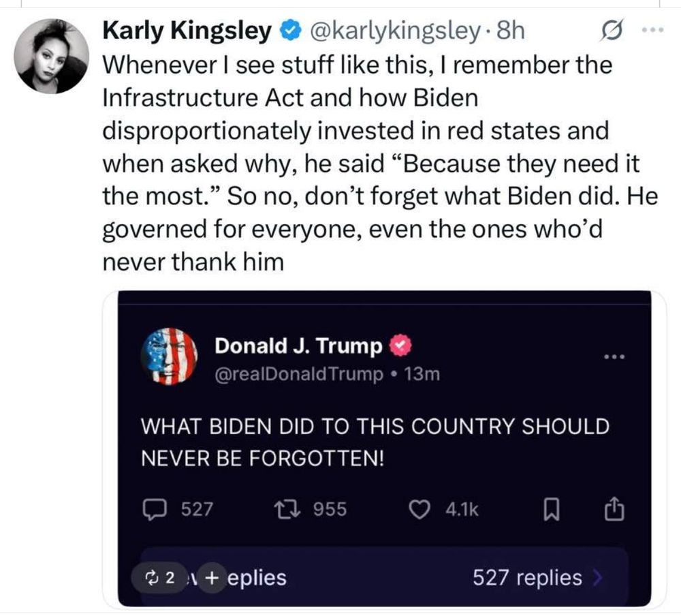Click the Karly Kingsley display name
The height and width of the screenshot is (616, 681).
(x=187, y=31)
